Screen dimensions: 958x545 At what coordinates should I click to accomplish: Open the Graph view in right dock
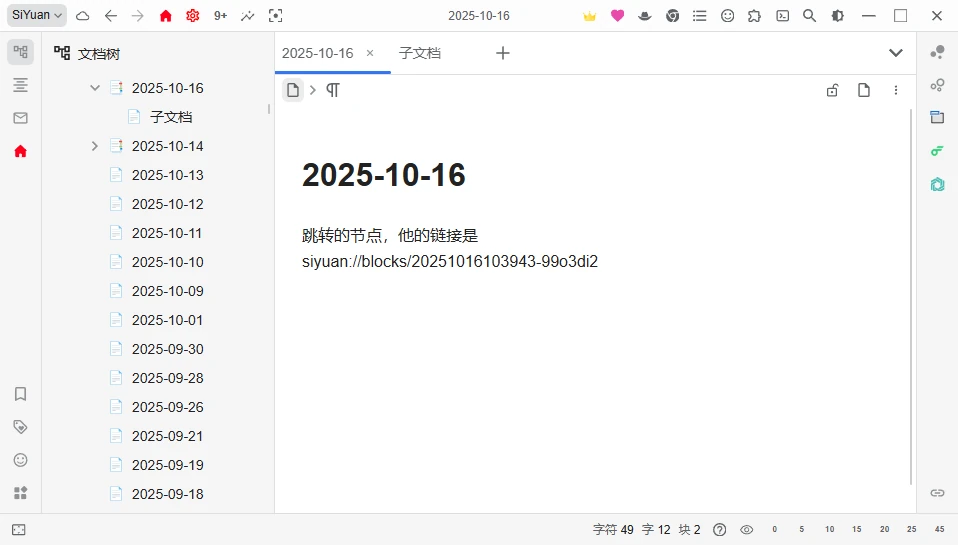[x=937, y=53]
